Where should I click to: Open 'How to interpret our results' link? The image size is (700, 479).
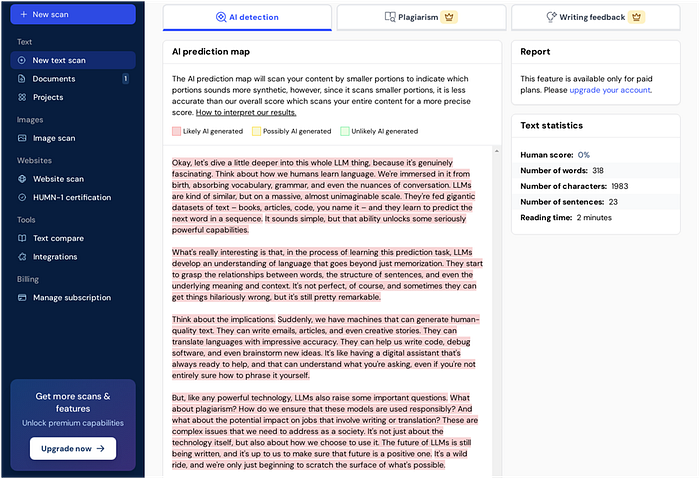(x=246, y=112)
